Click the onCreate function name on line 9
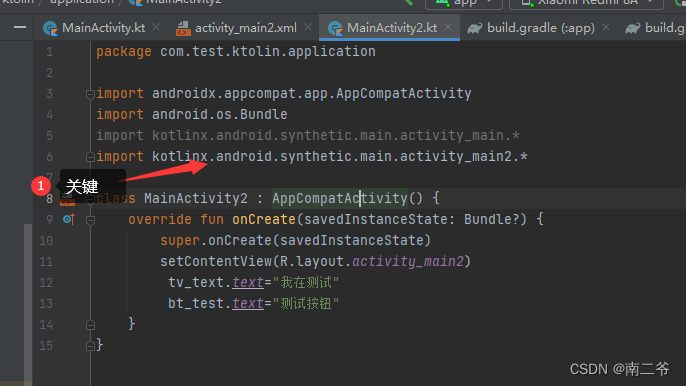This screenshot has width=686, height=386. coord(264,219)
